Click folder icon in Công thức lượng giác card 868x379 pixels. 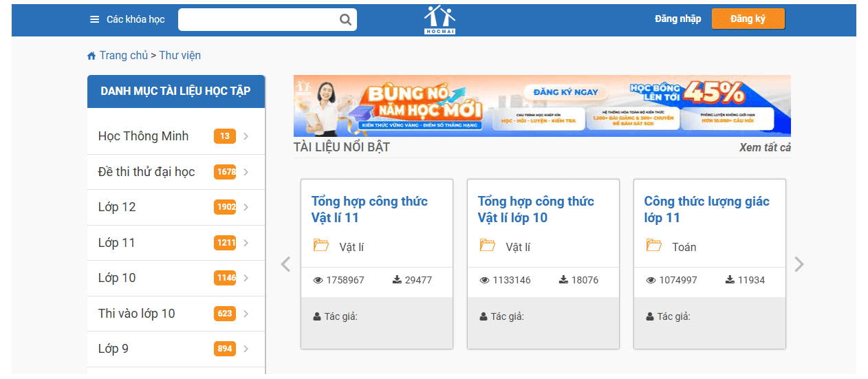point(654,245)
